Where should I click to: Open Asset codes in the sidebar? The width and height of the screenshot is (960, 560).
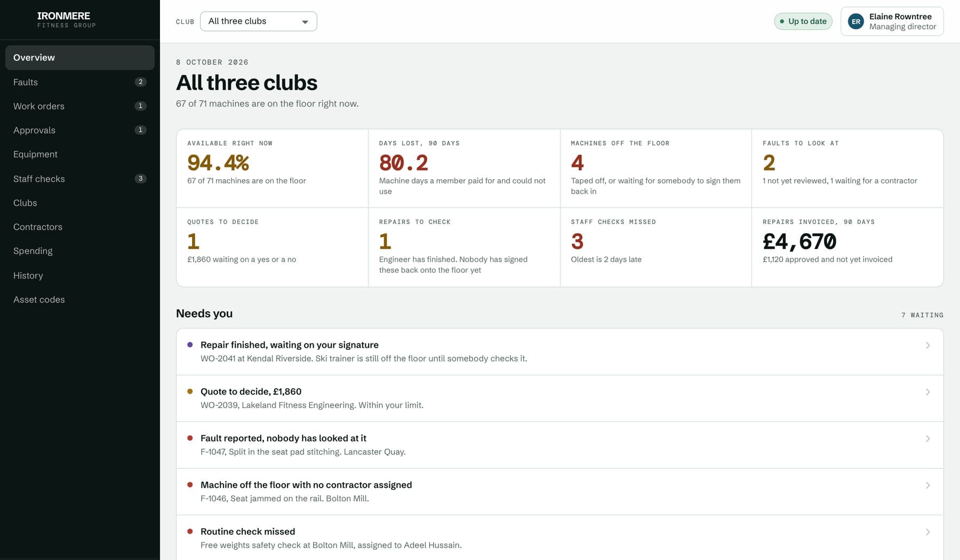pos(80,299)
